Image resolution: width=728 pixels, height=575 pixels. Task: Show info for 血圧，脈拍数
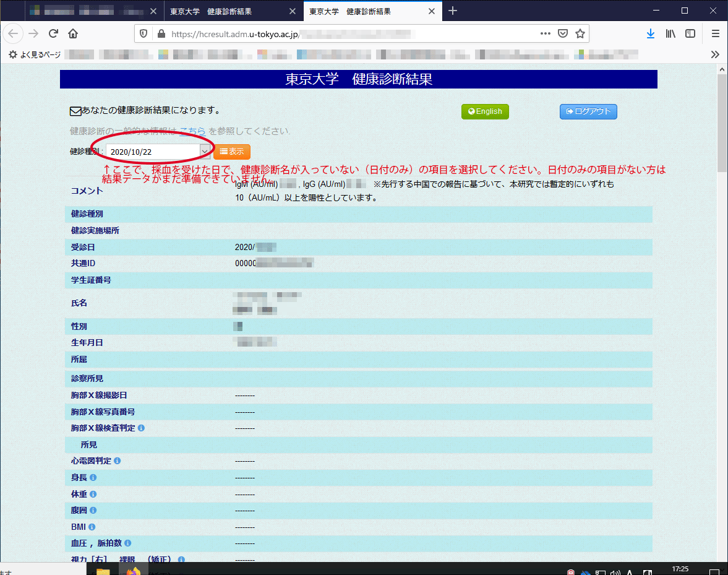[127, 543]
